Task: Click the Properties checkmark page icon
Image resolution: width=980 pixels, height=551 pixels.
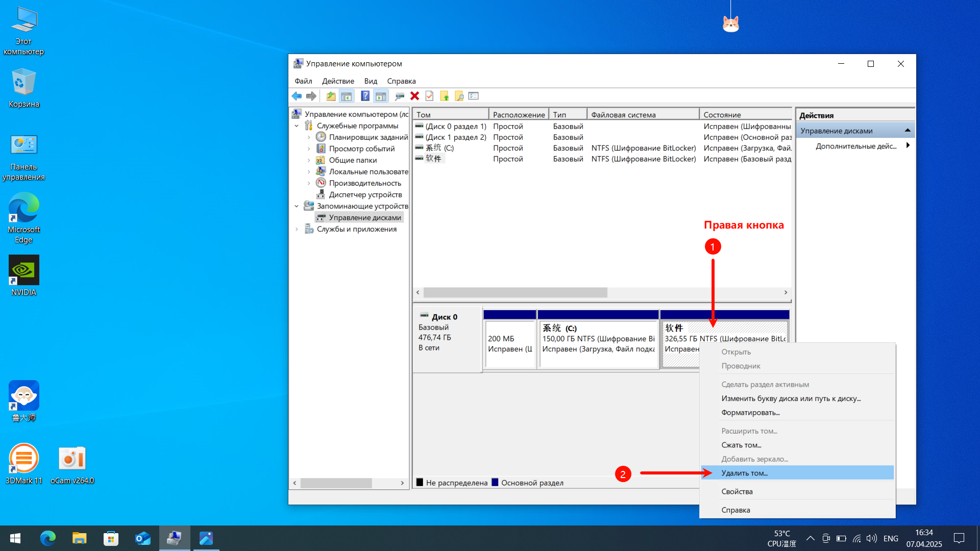Action: (x=429, y=96)
